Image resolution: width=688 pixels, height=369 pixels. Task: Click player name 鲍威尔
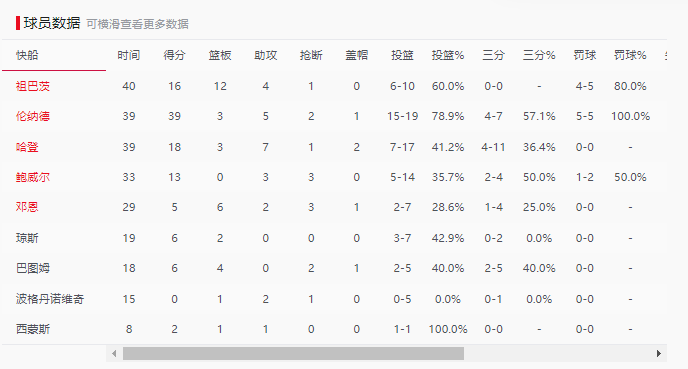pyautogui.click(x=33, y=177)
